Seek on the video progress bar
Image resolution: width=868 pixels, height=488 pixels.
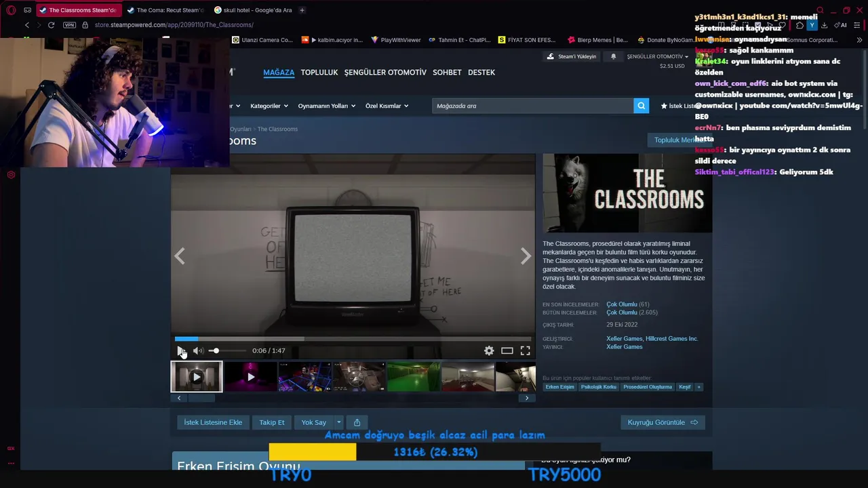[353, 339]
